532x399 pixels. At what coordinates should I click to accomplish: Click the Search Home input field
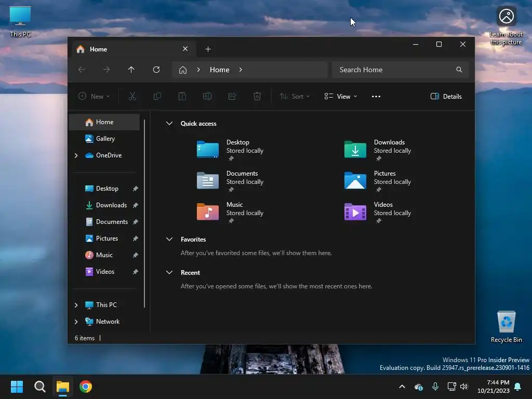pos(400,70)
